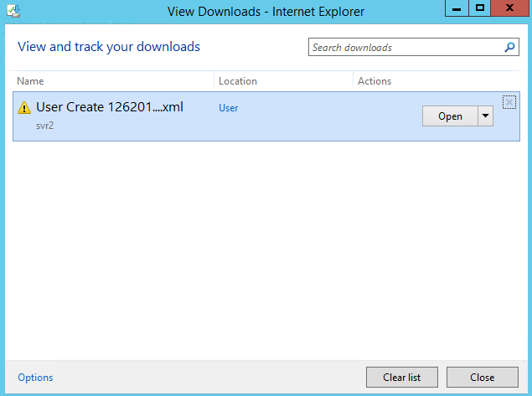Maximize the View Downloads window
Image resolution: width=532 pixels, height=396 pixels.
point(480,8)
